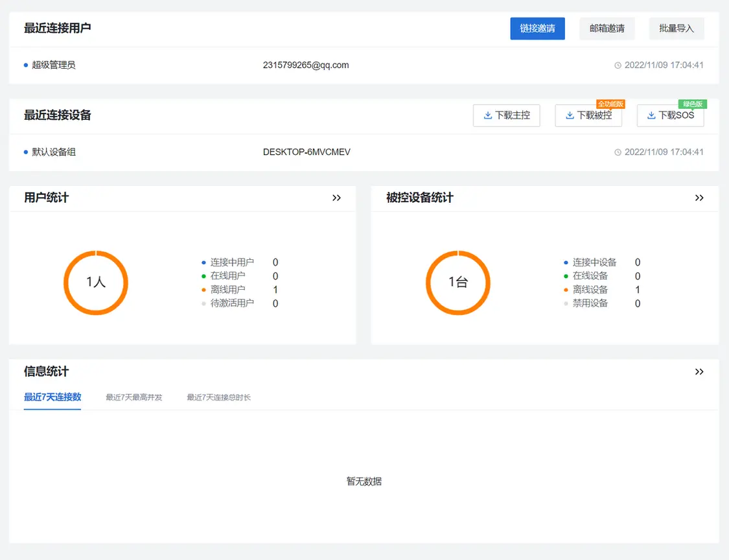Select 在线设备 legend item
This screenshot has height=560, width=729.
tap(590, 276)
